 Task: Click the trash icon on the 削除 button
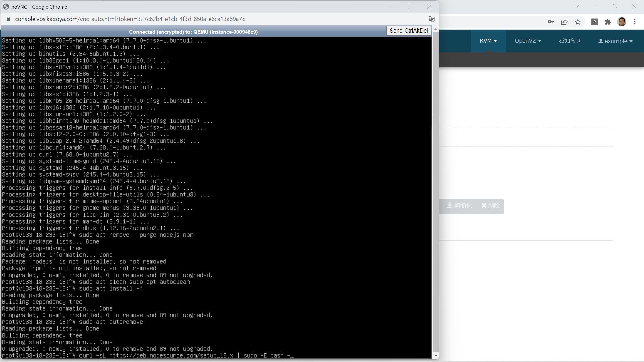(483, 206)
